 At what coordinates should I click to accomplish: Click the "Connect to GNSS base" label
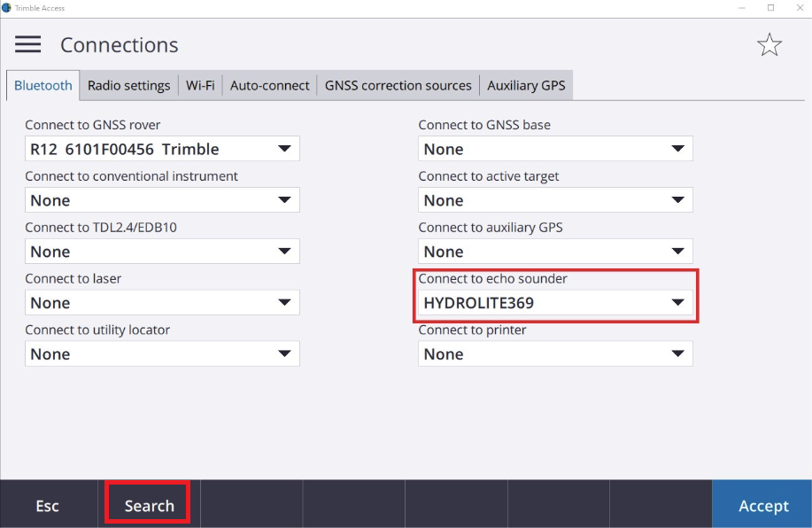[484, 125]
